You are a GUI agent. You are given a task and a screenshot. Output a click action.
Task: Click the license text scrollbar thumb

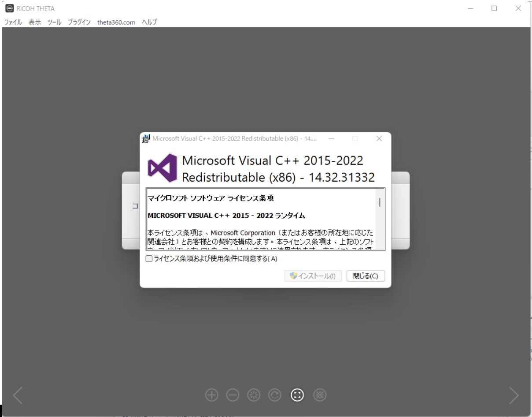coord(380,203)
